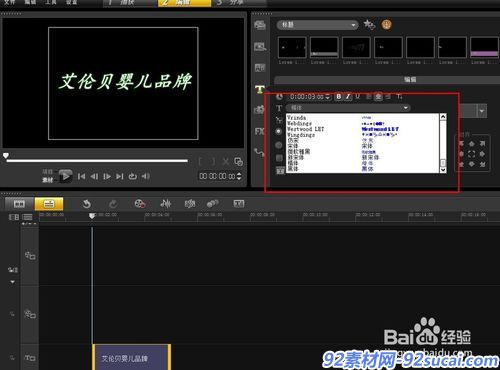500x370 pixels.
Task: Click the Redo icon
Action: tap(113, 204)
